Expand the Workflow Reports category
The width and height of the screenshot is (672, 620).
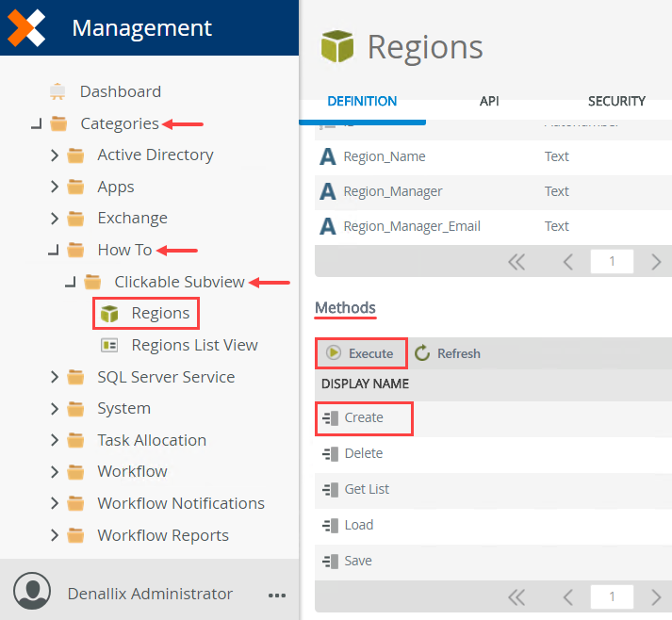[55, 535]
